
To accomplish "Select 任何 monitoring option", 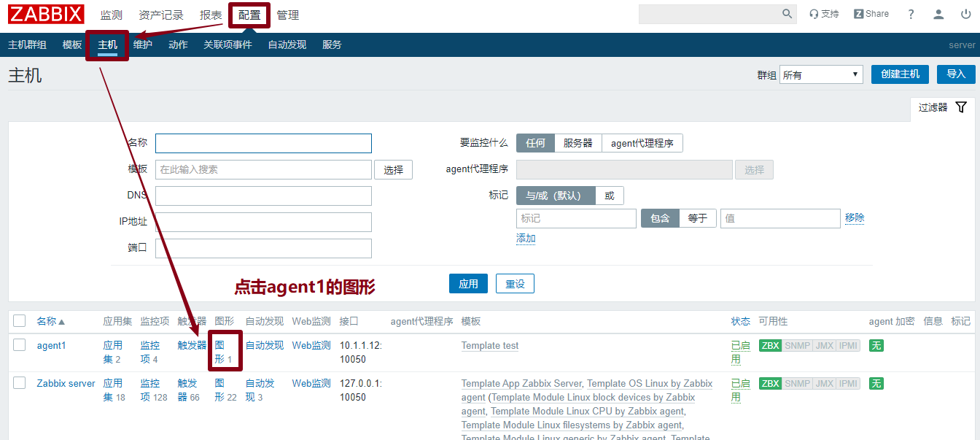I will point(535,143).
